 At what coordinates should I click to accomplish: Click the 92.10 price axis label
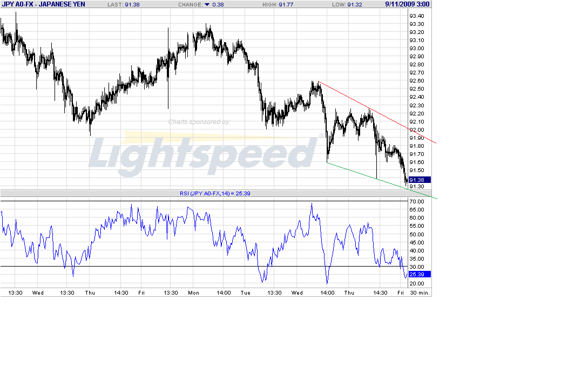pos(417,122)
